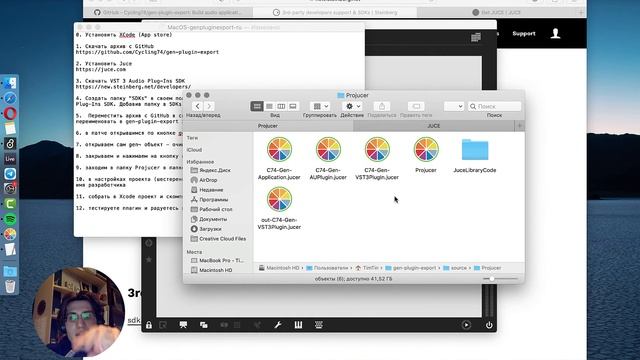Viewport: 640px width, 360px height.
Task: Click the user account icon on Steinberg page
Action: click(x=555, y=33)
